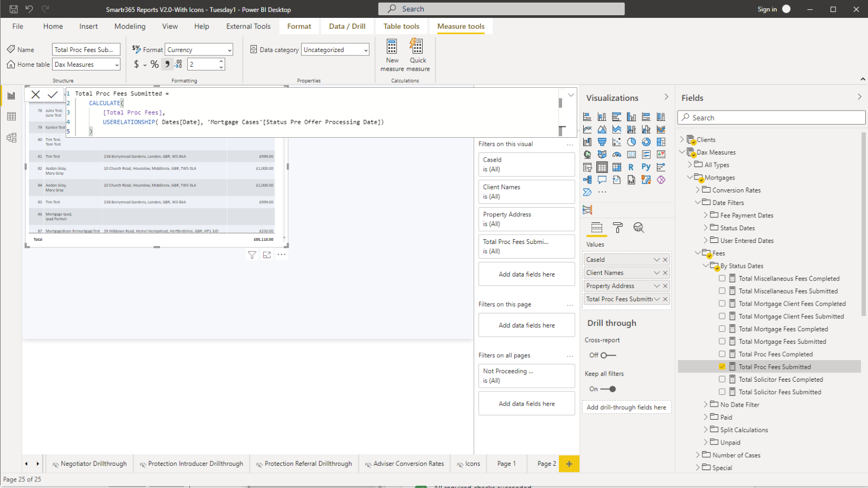Insert a slicer visual
The width and height of the screenshot is (868, 488).
click(588, 167)
